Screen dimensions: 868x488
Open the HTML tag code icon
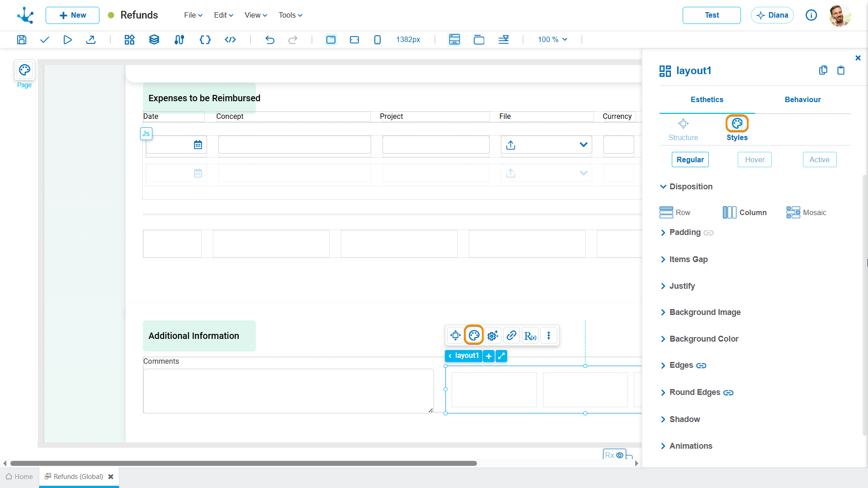[231, 40]
